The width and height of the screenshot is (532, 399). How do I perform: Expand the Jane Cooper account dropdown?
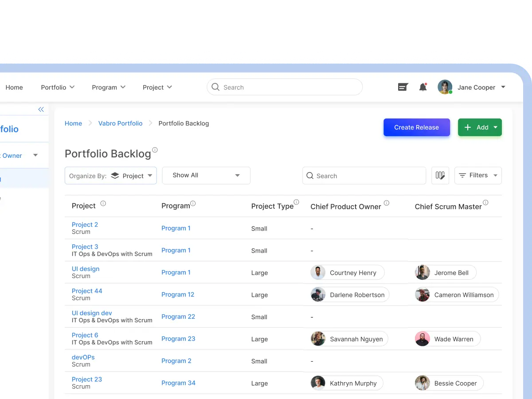click(x=503, y=87)
